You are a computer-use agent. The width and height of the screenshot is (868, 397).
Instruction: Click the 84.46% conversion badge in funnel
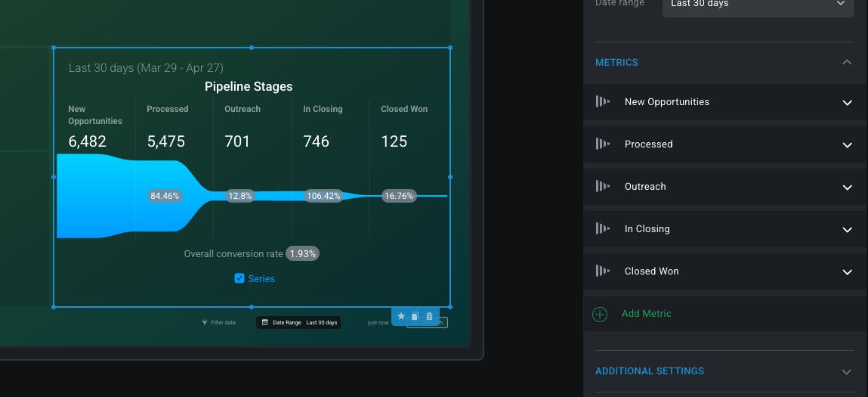click(165, 196)
